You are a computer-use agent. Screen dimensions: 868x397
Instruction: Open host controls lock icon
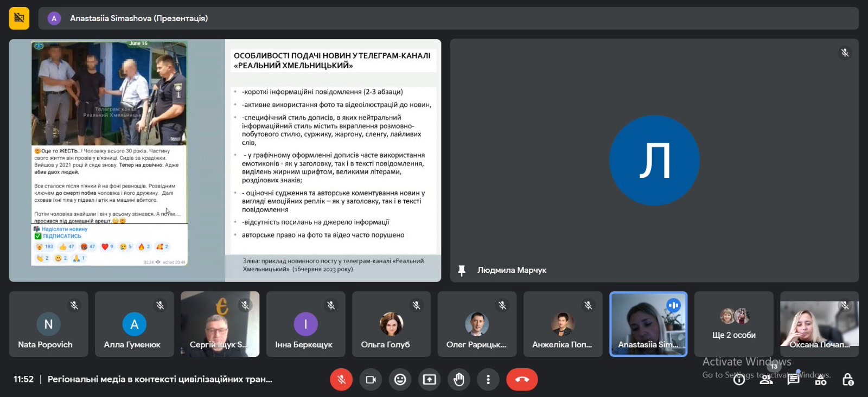[848, 380]
